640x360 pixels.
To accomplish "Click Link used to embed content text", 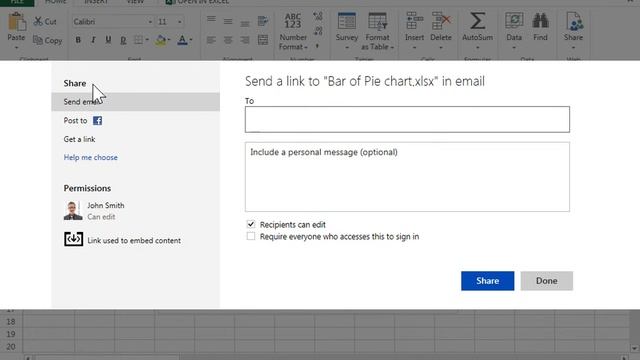I will [134, 240].
